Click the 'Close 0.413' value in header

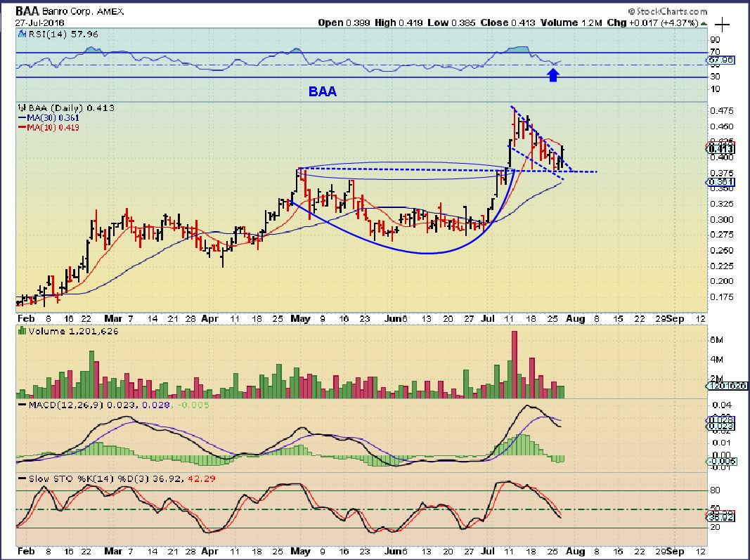(507, 22)
